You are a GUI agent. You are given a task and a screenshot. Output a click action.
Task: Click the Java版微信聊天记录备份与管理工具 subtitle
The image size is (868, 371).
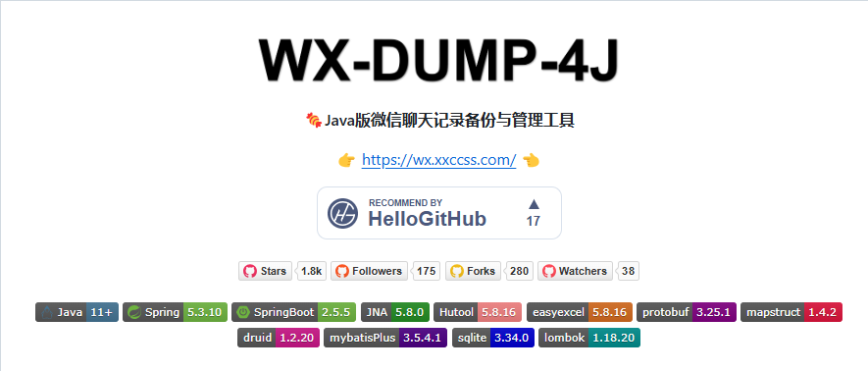pos(449,120)
